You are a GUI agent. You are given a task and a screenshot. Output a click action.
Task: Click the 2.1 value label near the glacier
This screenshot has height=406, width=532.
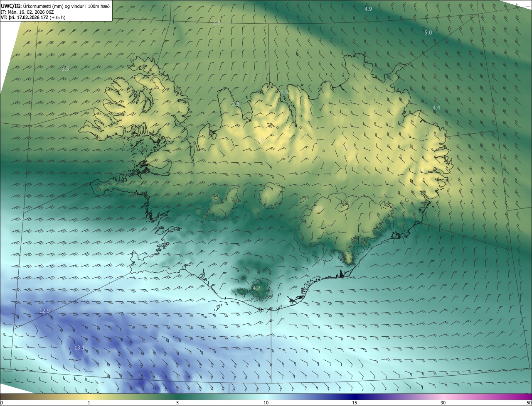[x=319, y=208]
